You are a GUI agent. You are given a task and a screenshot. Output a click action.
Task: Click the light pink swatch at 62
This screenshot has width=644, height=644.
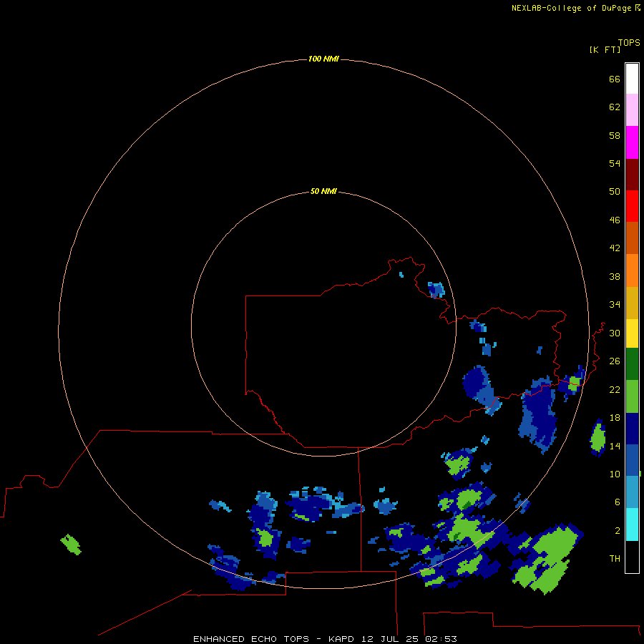click(632, 109)
